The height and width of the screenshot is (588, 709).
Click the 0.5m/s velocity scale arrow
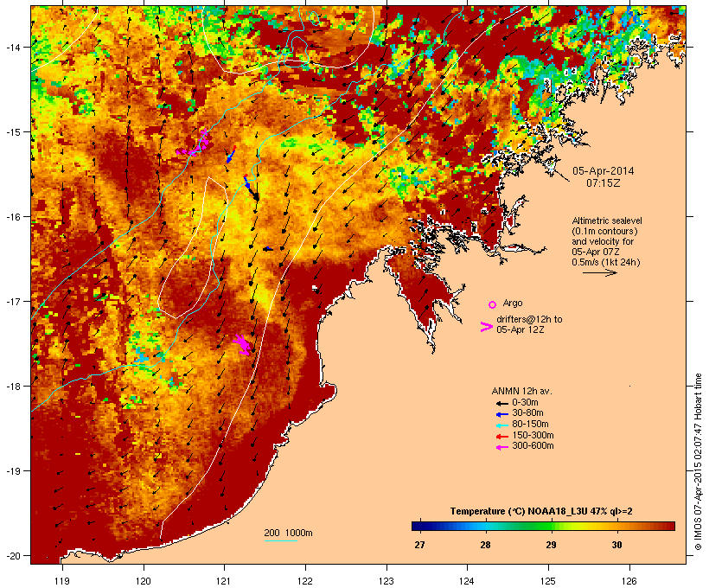pos(600,272)
